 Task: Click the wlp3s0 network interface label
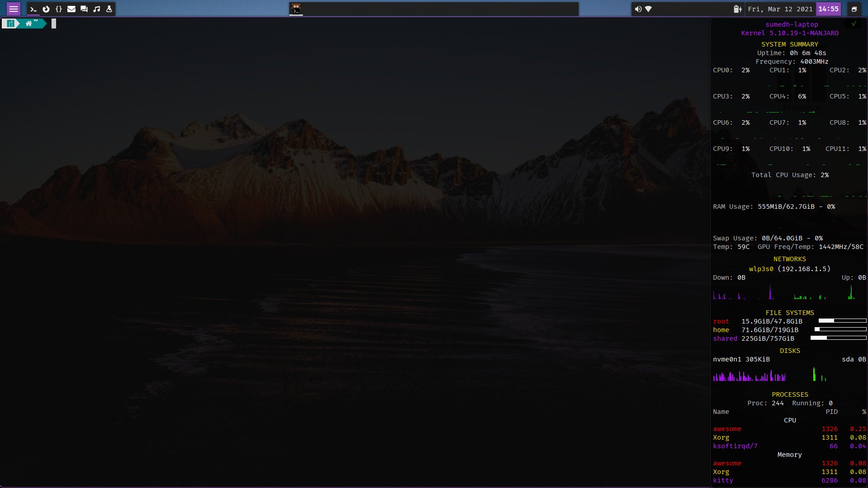tap(761, 269)
